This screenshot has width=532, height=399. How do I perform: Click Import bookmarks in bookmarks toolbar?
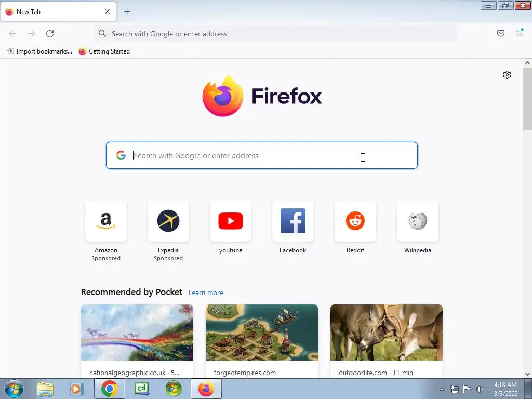39,51
